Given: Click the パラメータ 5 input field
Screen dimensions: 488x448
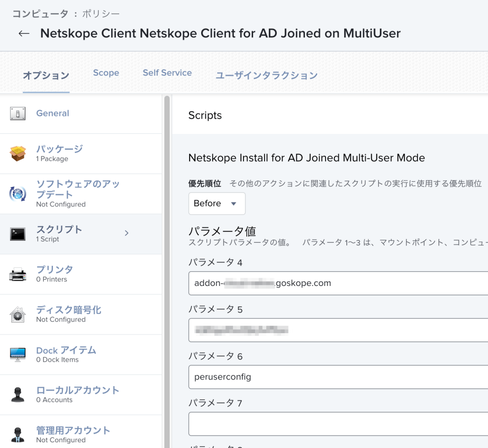Looking at the screenshot, I should point(338,330).
